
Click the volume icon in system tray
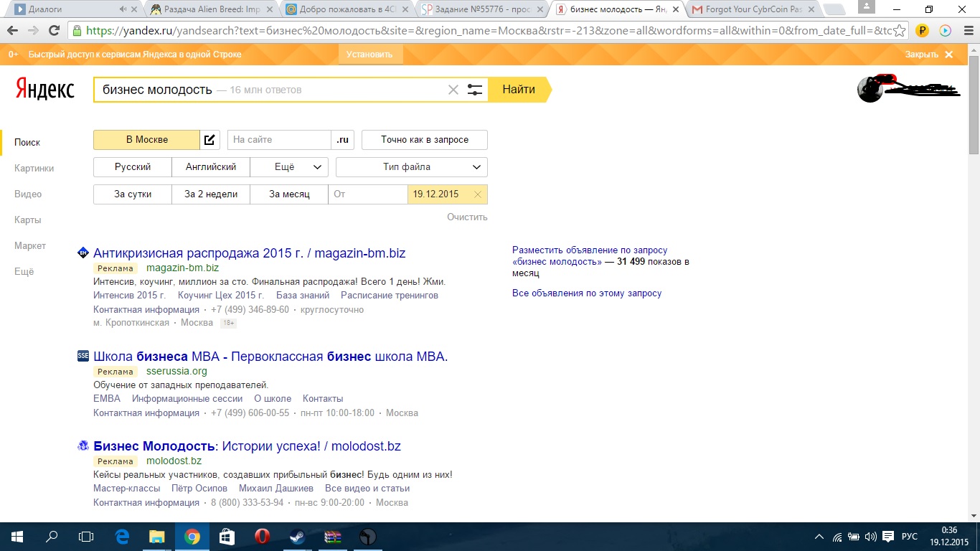pos(870,537)
